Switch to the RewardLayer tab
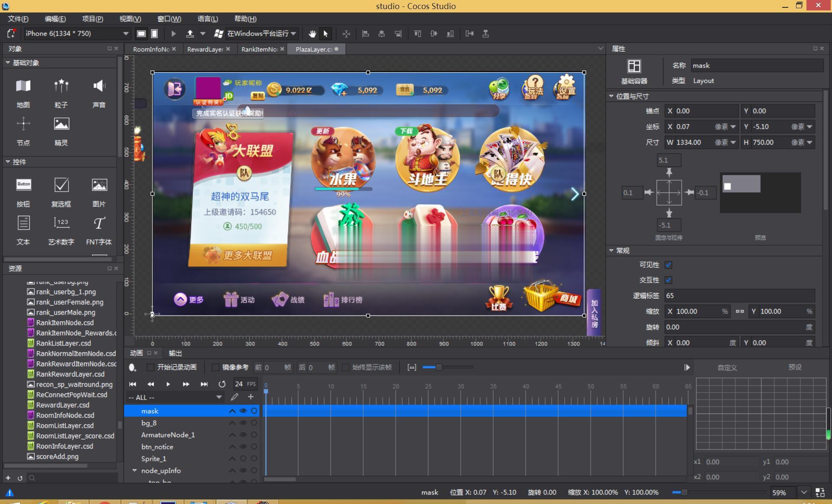This screenshot has height=504, width=832. pyautogui.click(x=205, y=49)
